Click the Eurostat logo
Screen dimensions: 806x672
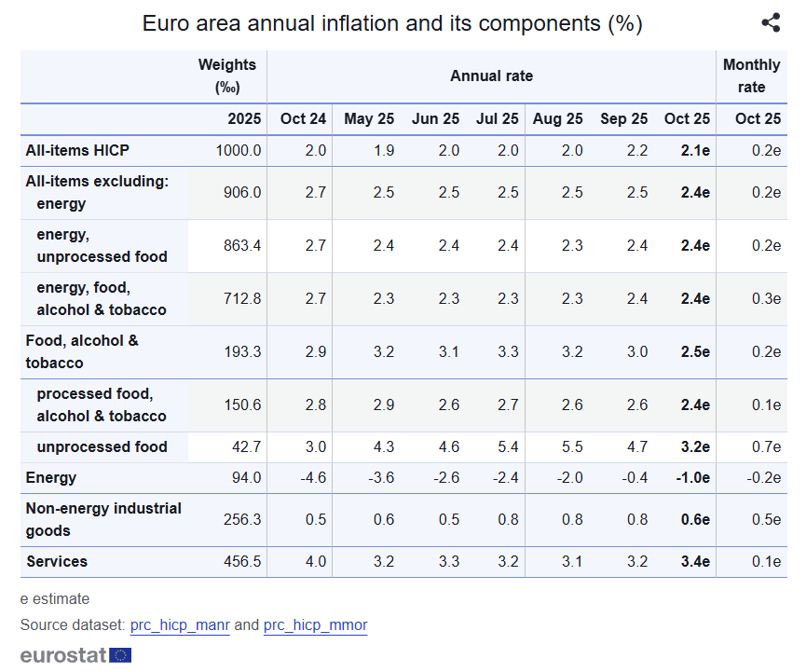[75, 654]
